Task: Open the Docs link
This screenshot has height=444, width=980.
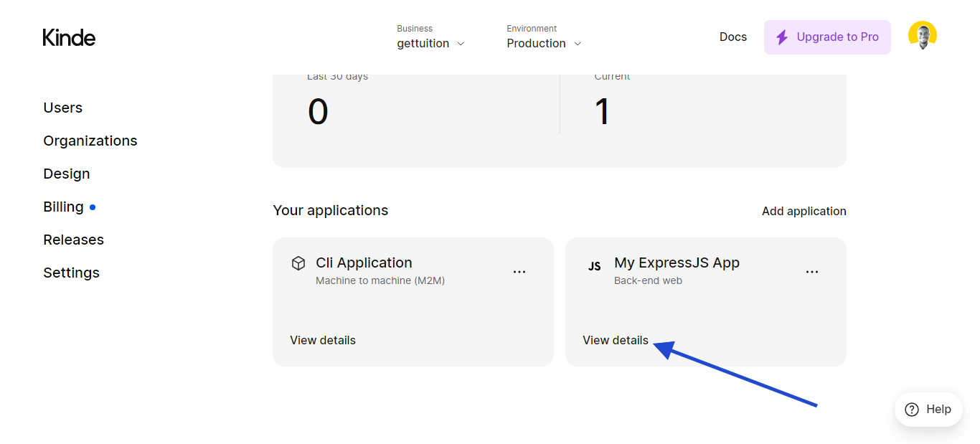Action: (x=733, y=37)
